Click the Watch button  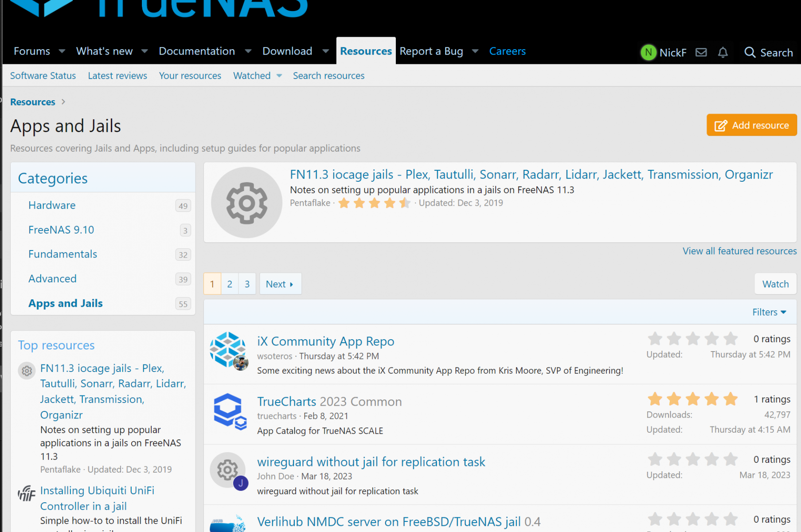775,284
